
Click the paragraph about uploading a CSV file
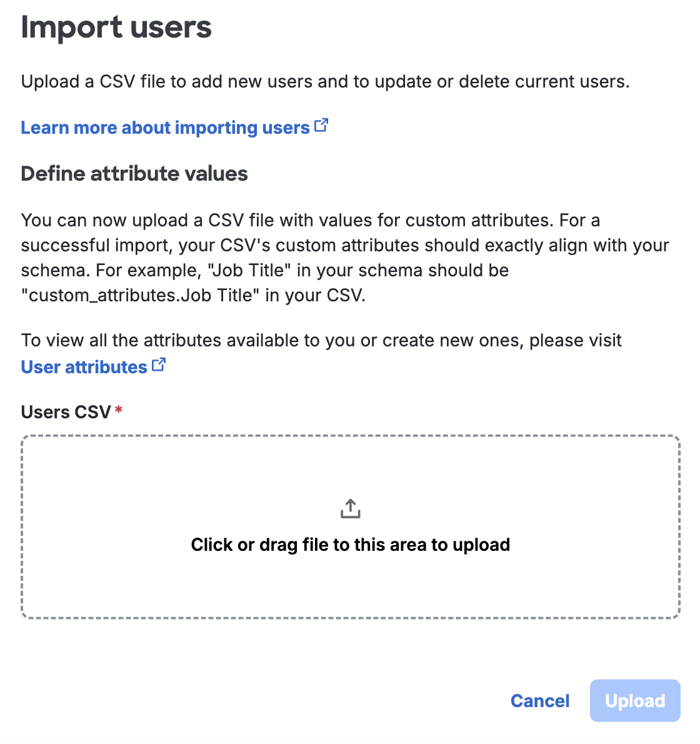point(325,81)
